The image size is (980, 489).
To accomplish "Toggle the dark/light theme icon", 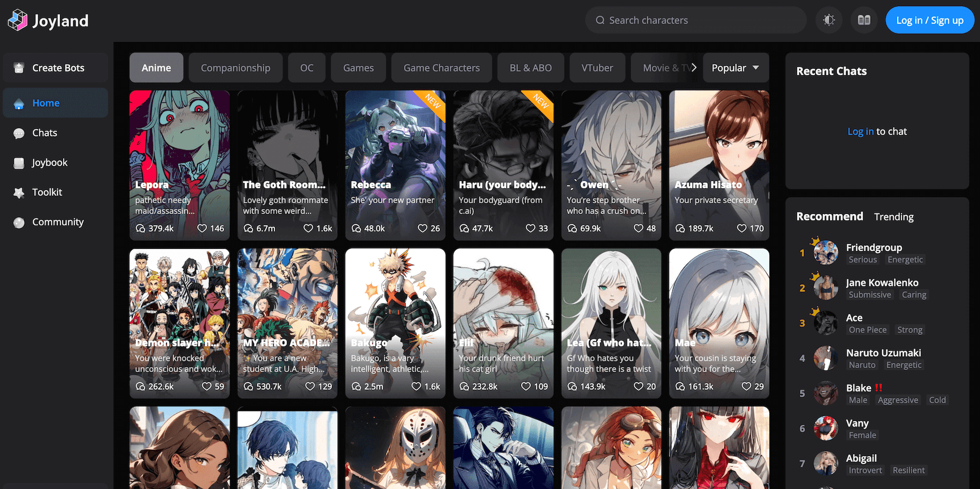I will pos(829,20).
